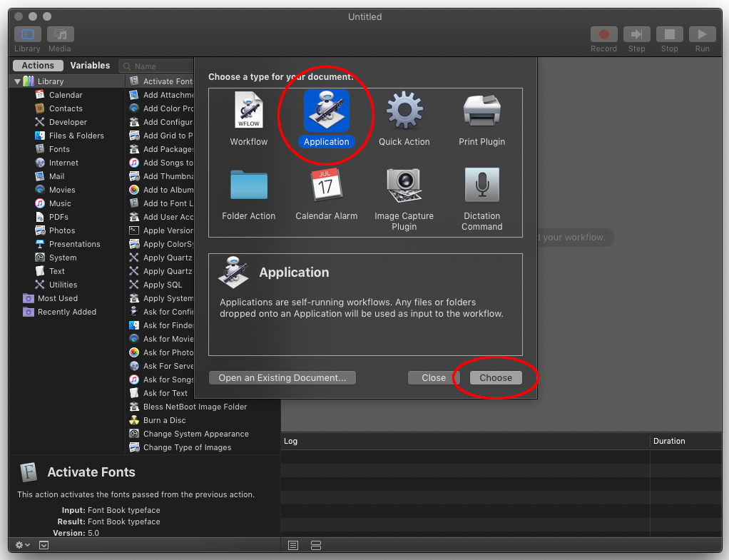Image resolution: width=729 pixels, height=560 pixels.
Task: Select the Apply SQL action
Action: tap(162, 285)
